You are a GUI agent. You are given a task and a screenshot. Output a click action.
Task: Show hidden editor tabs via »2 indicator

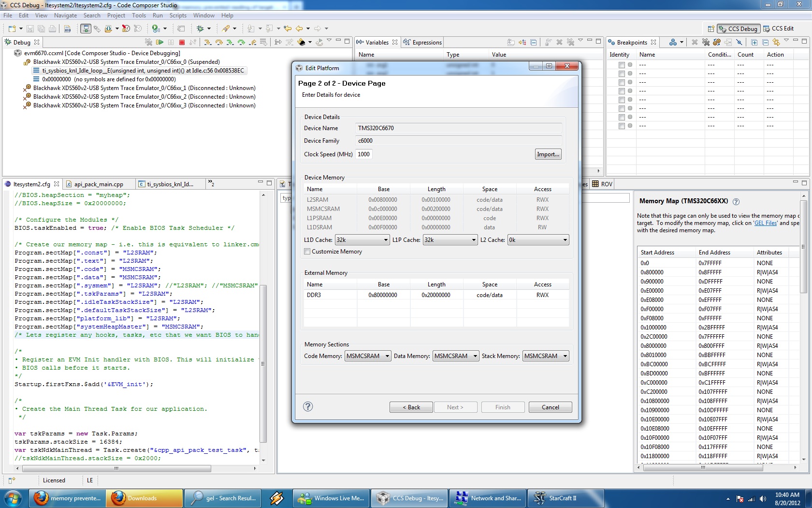click(211, 183)
